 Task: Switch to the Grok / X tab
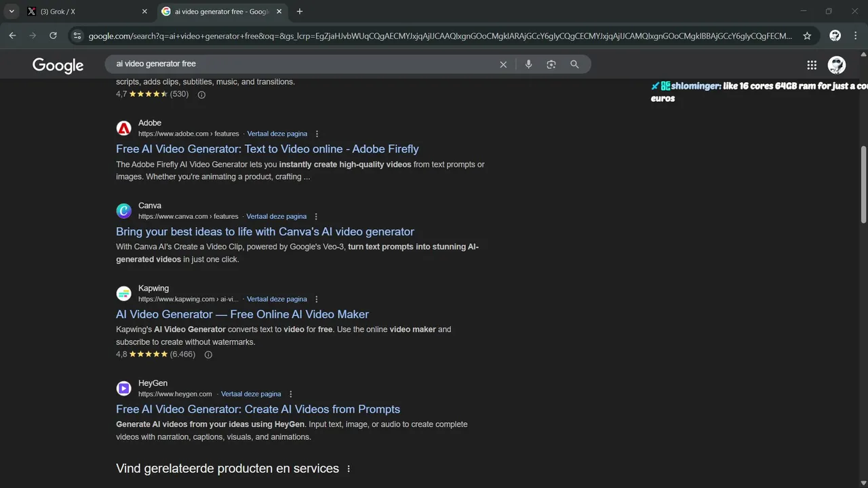(x=87, y=12)
